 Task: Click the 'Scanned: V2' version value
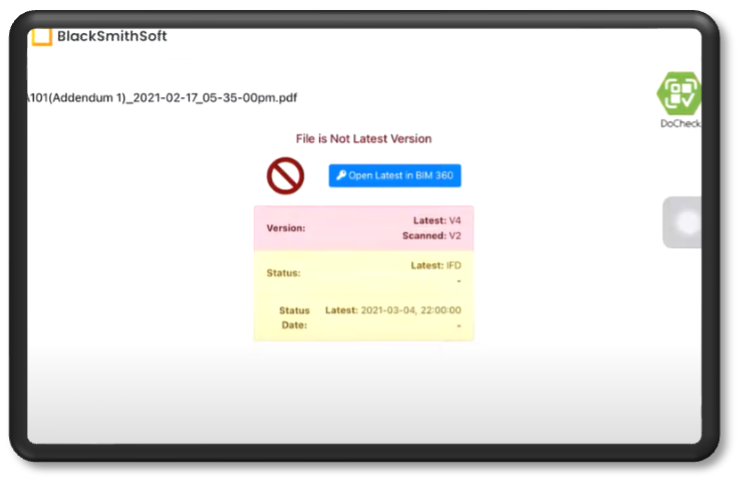[431, 236]
